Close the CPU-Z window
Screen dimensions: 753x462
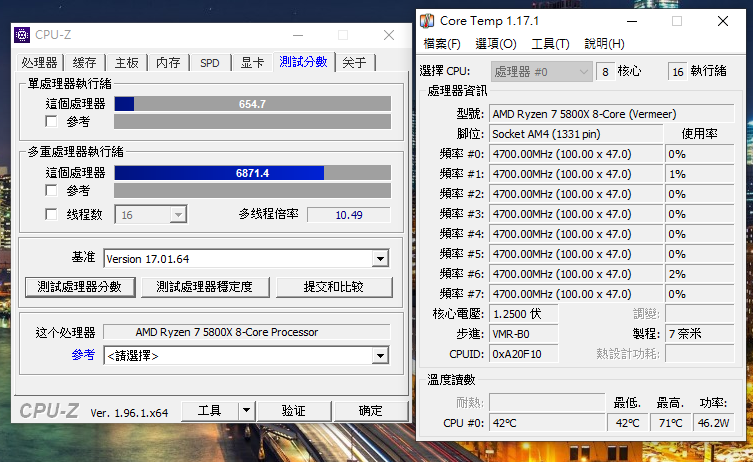(389, 35)
